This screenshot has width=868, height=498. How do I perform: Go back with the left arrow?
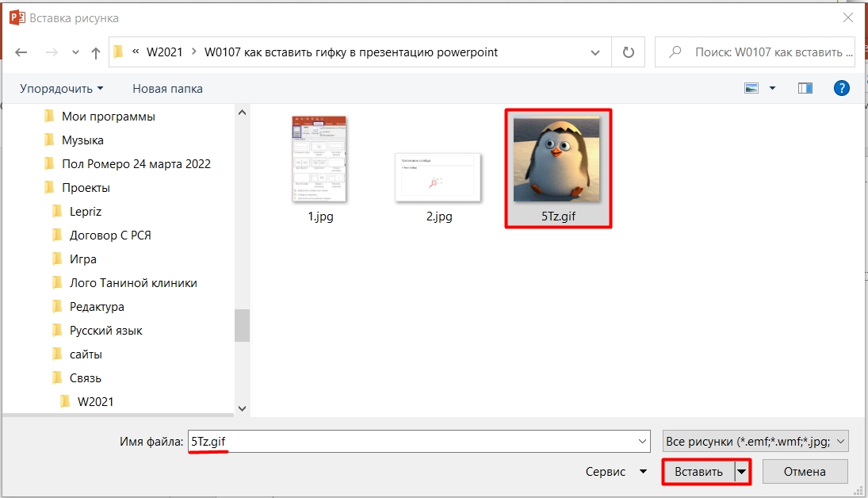click(21, 52)
